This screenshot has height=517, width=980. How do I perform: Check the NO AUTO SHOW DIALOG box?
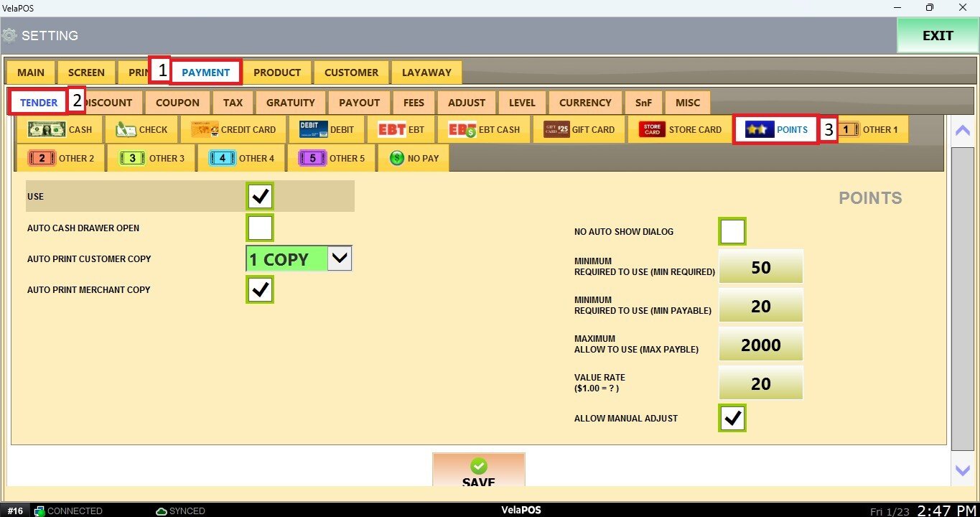coord(732,232)
